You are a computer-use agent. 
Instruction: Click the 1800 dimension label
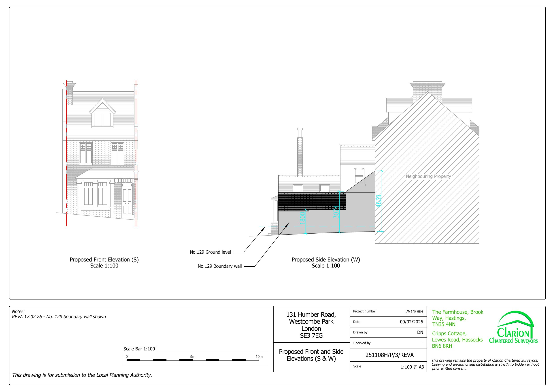[302, 218]
